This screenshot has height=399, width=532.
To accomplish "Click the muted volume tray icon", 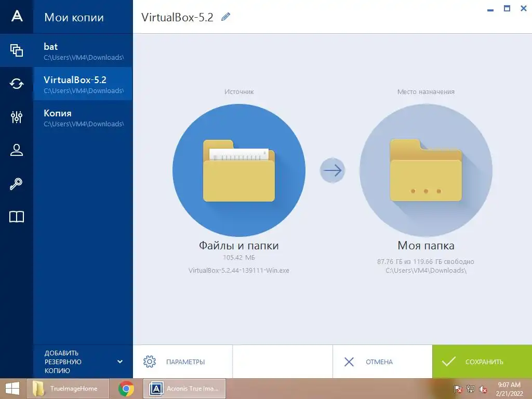I will (x=483, y=389).
